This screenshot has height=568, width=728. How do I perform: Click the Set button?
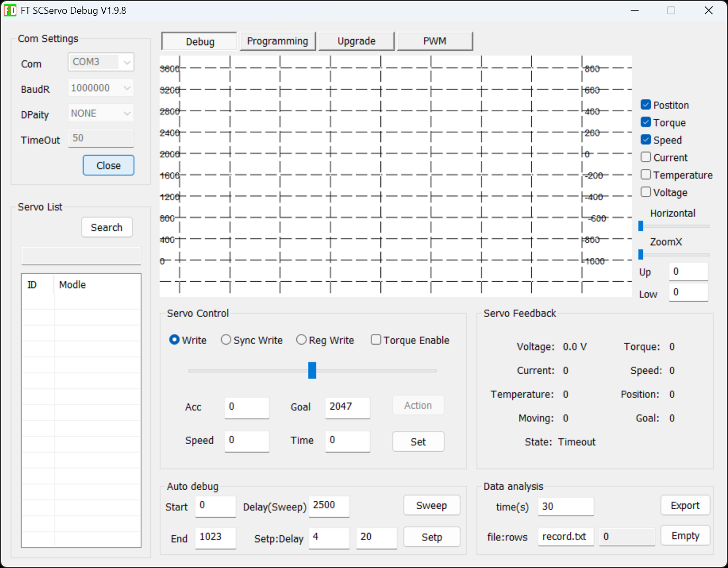pos(418,441)
